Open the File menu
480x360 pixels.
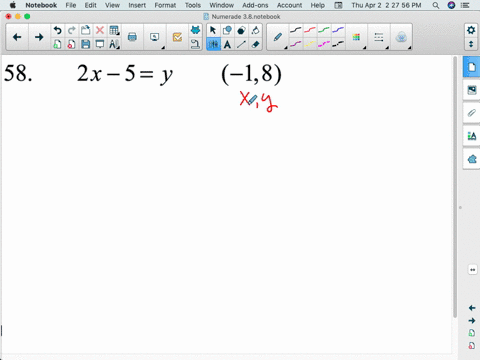pyautogui.click(x=71, y=5)
